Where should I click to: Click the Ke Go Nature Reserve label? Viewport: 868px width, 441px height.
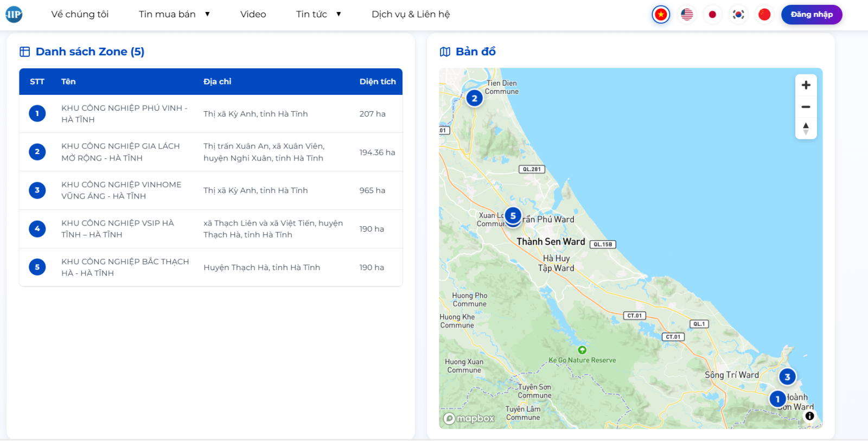pos(582,360)
